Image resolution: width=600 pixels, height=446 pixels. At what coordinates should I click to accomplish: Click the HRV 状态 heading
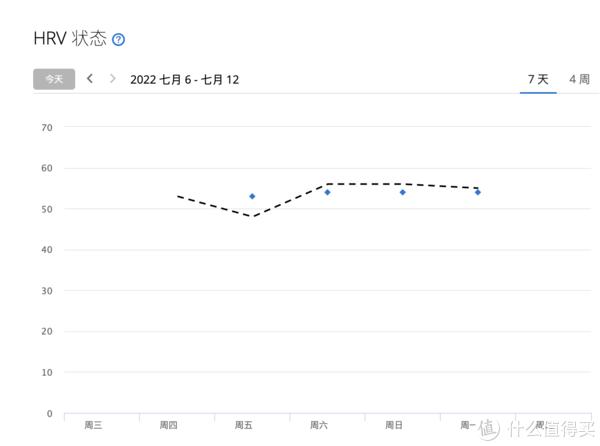click(70, 39)
